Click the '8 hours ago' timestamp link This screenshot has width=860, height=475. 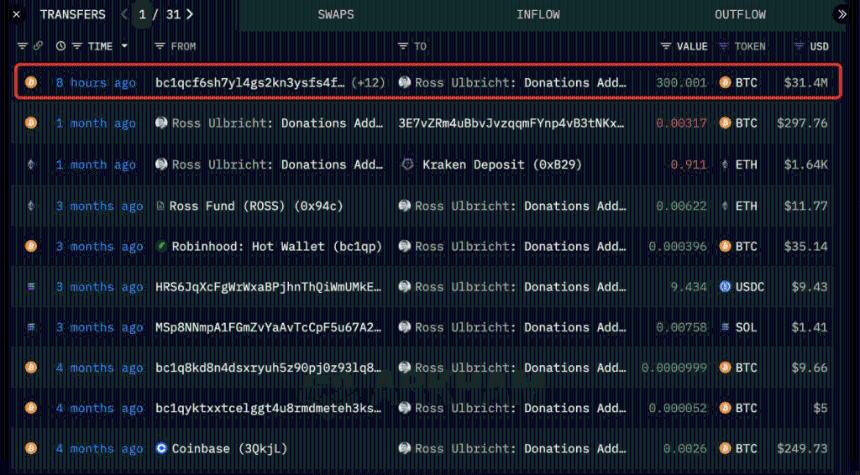click(x=95, y=83)
